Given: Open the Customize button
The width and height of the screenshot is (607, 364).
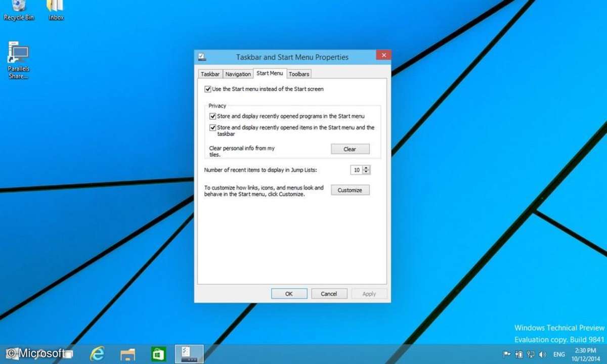Looking at the screenshot, I should (x=350, y=190).
